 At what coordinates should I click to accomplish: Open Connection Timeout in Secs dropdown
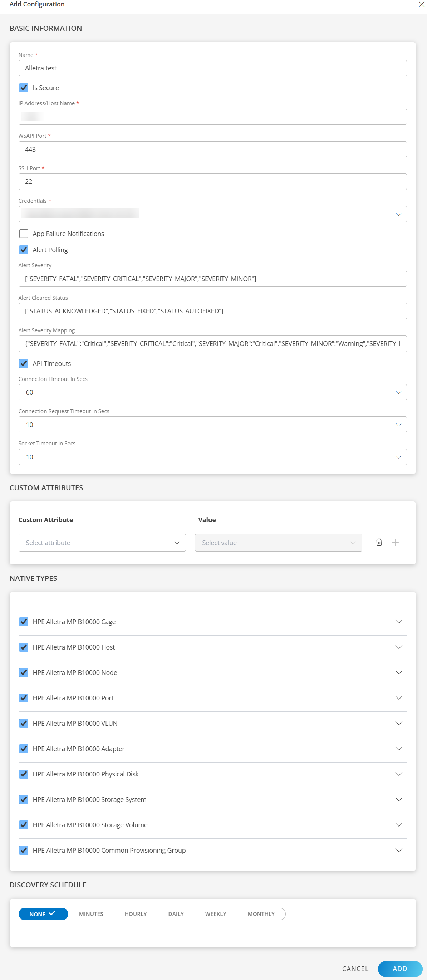coord(212,392)
